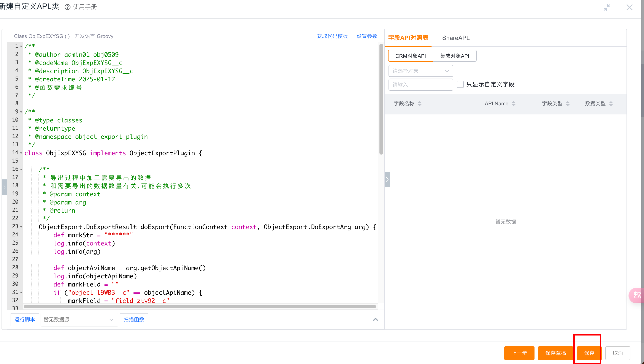Sort by 数据类型 column arrows

[x=611, y=103]
